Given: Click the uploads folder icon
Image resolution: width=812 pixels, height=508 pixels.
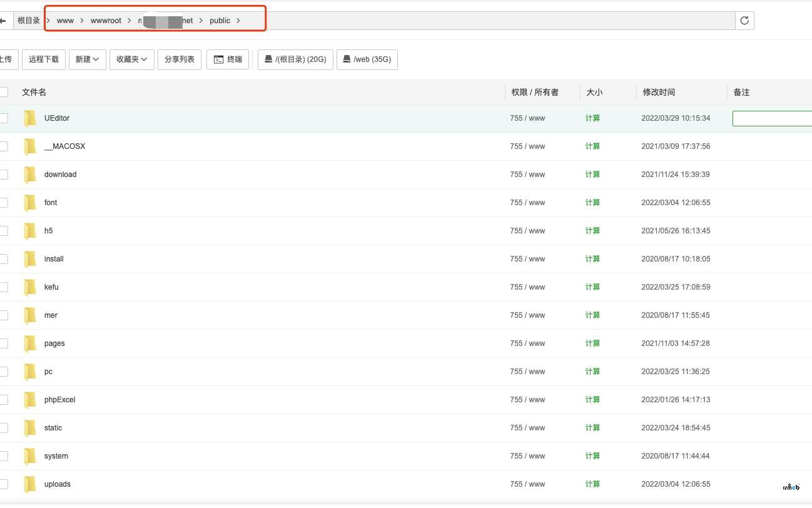Looking at the screenshot, I should click(x=30, y=484).
